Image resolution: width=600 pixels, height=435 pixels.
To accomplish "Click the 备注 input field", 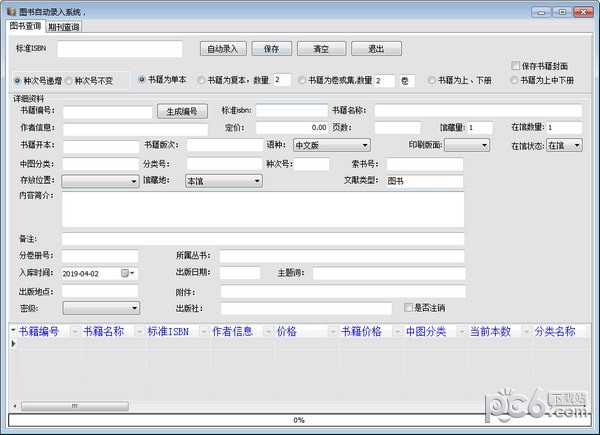I will coord(263,239).
